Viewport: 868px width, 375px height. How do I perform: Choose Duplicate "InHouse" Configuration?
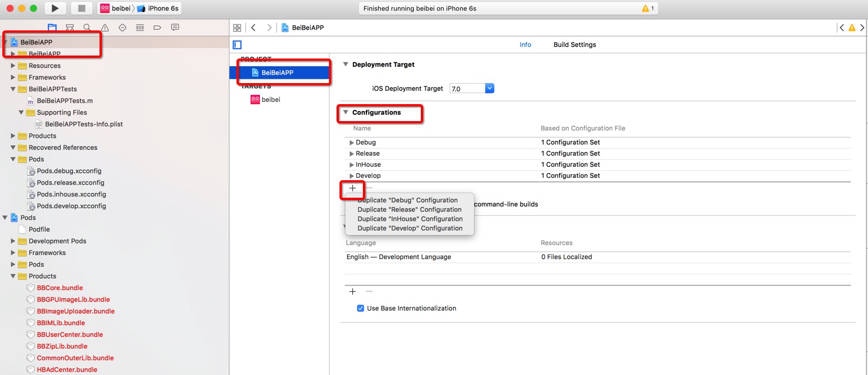tap(409, 219)
